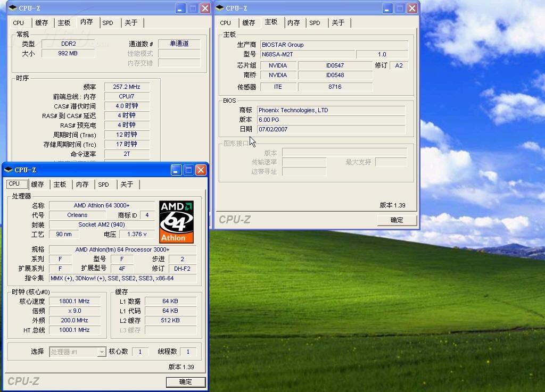Select 主板 tab in mainboard window
Viewport: 545px width, 392px height.
(x=271, y=22)
